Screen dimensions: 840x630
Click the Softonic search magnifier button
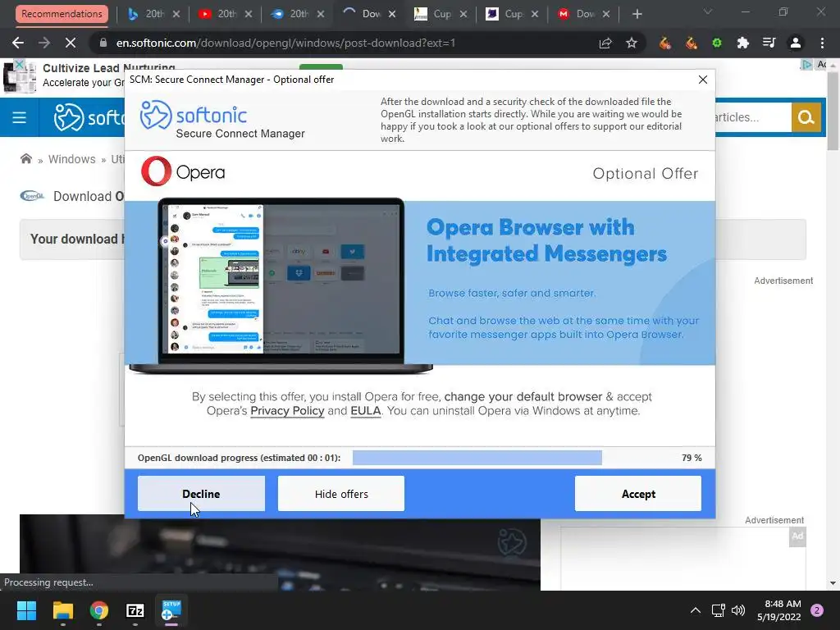click(806, 117)
